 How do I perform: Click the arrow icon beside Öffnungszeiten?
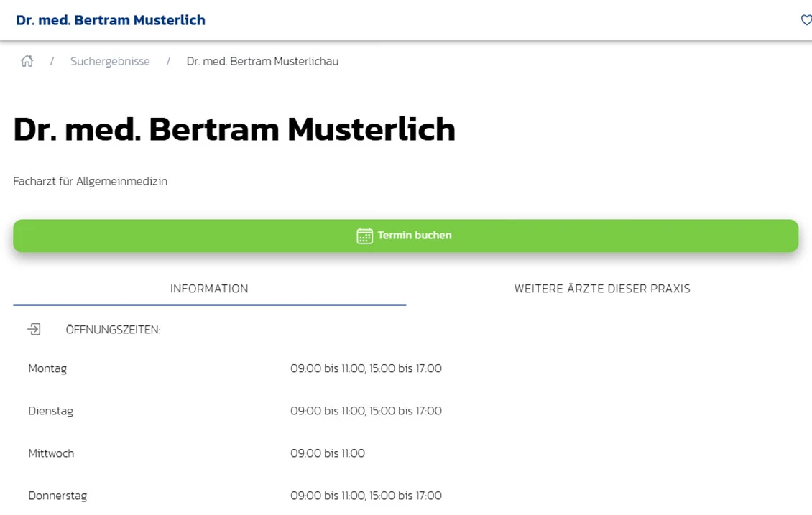pos(34,329)
